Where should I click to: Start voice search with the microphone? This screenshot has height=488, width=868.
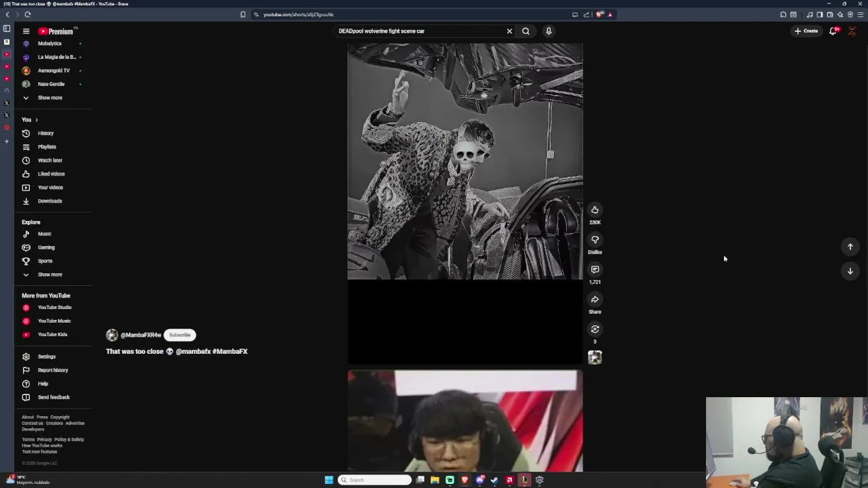tap(549, 31)
